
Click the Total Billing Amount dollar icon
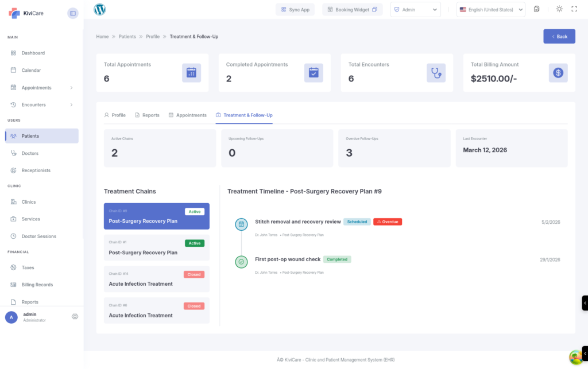(x=558, y=73)
